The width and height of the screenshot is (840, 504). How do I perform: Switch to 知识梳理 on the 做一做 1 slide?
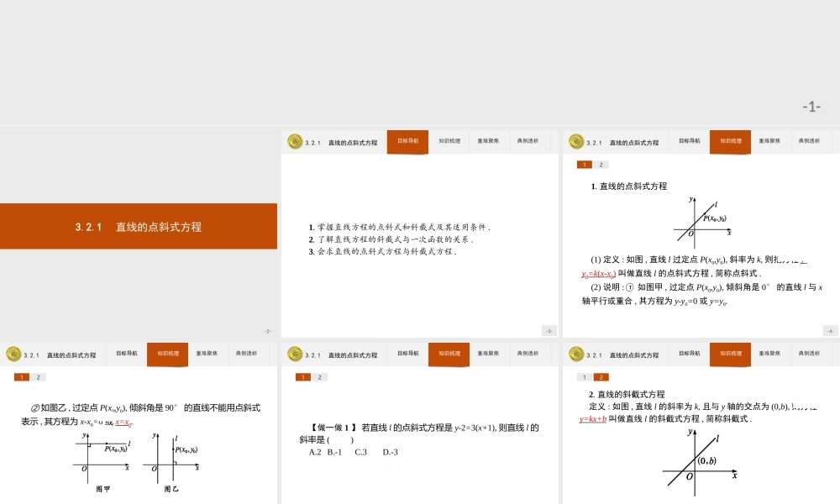coord(449,354)
